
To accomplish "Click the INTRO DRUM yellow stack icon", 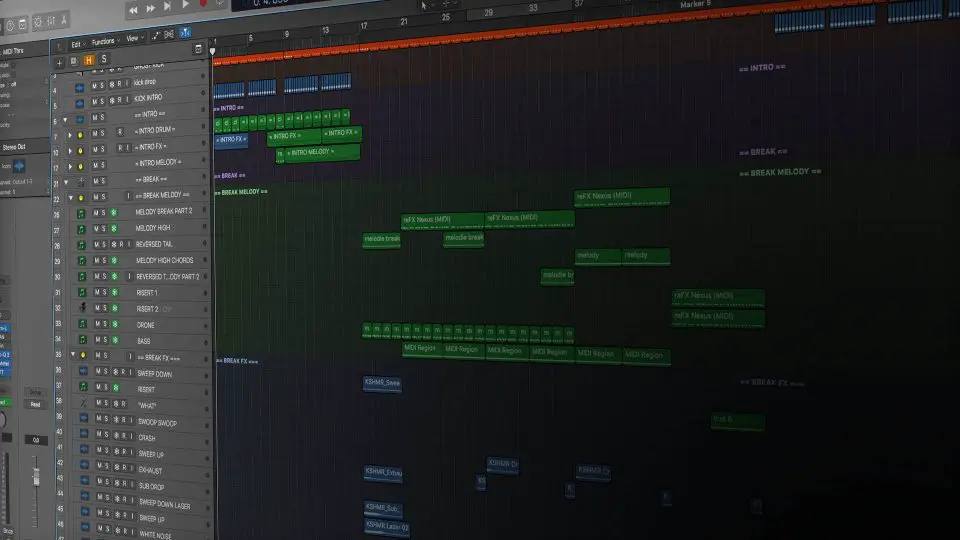I will coord(80,135).
